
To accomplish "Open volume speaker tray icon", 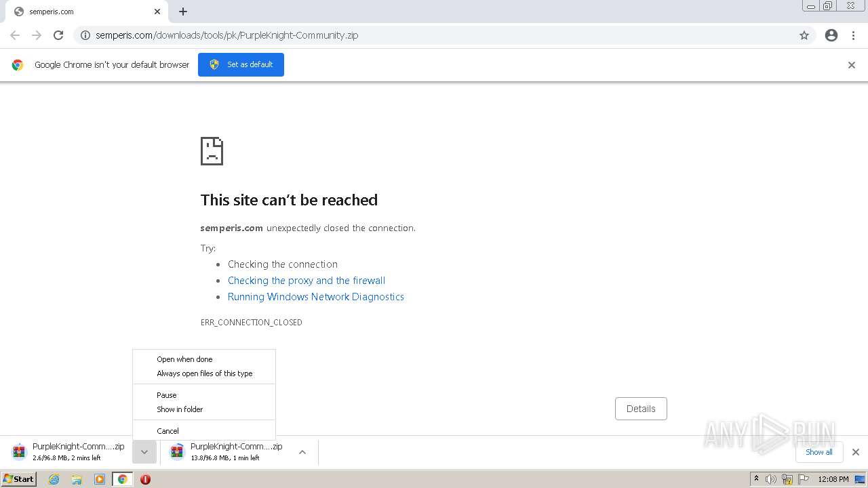I will click(x=771, y=479).
